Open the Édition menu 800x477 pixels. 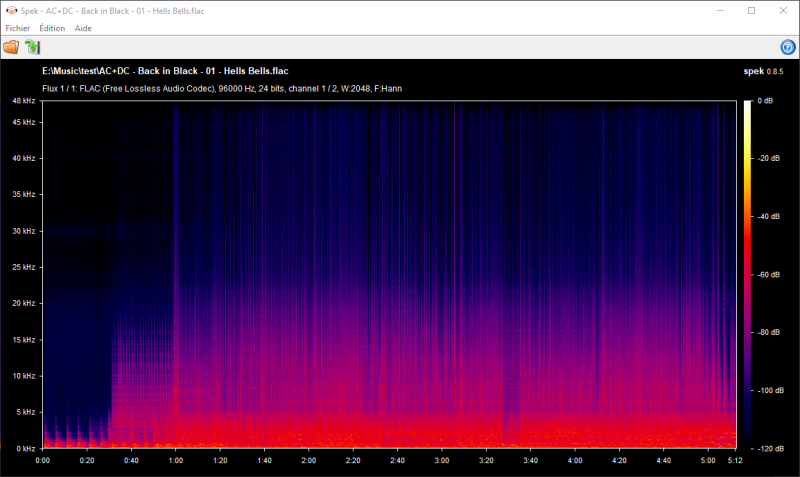click(52, 28)
